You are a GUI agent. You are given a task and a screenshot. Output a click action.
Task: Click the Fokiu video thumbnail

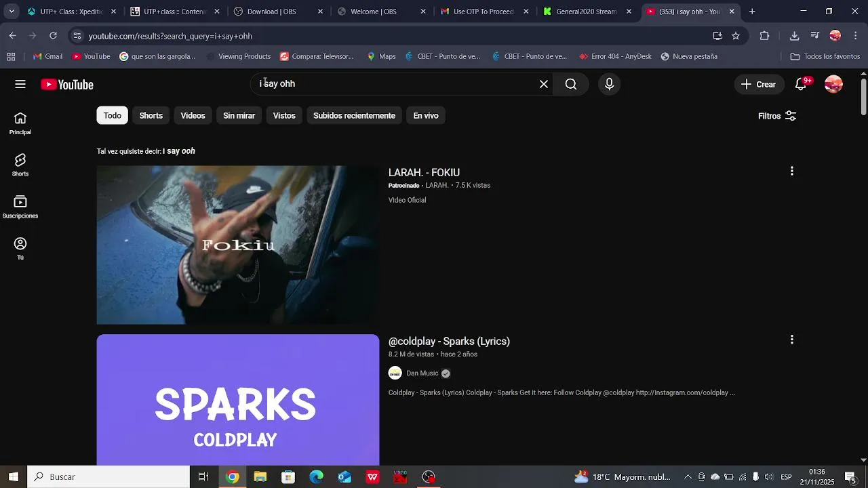238,245
